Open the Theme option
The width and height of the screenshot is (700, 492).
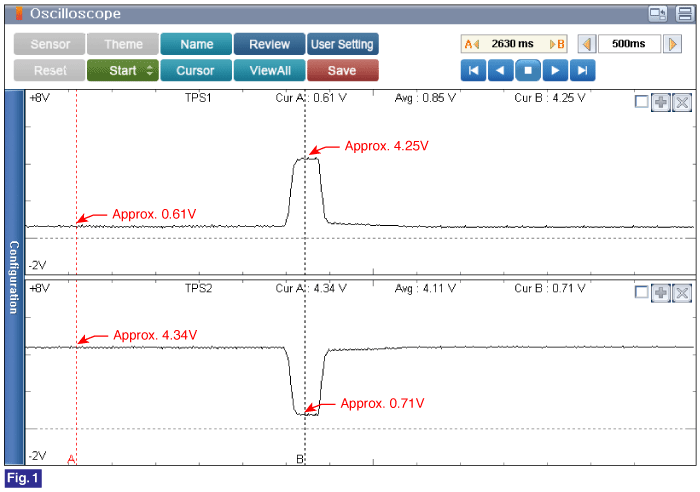[x=123, y=44]
